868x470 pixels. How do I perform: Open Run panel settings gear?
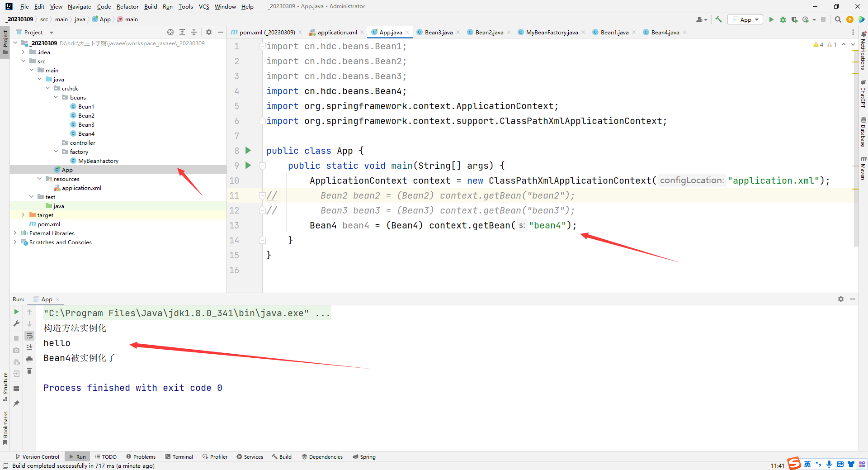pos(840,299)
